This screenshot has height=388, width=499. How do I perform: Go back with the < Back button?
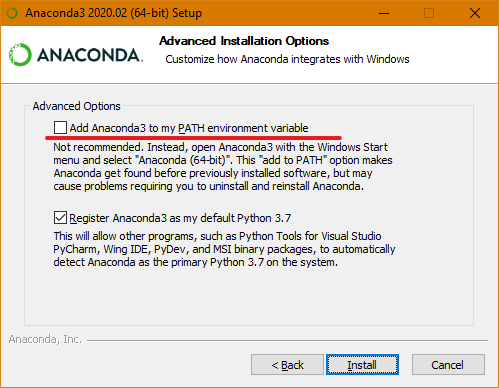(287, 365)
